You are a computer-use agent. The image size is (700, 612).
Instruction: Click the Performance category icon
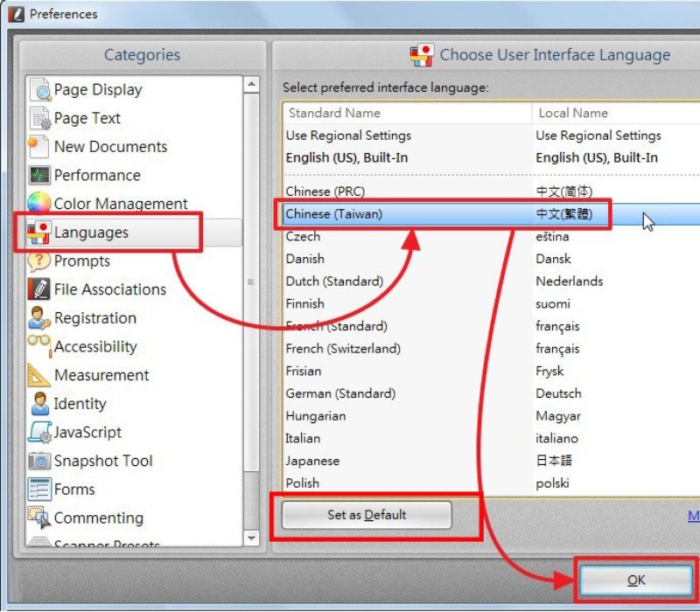click(40, 176)
